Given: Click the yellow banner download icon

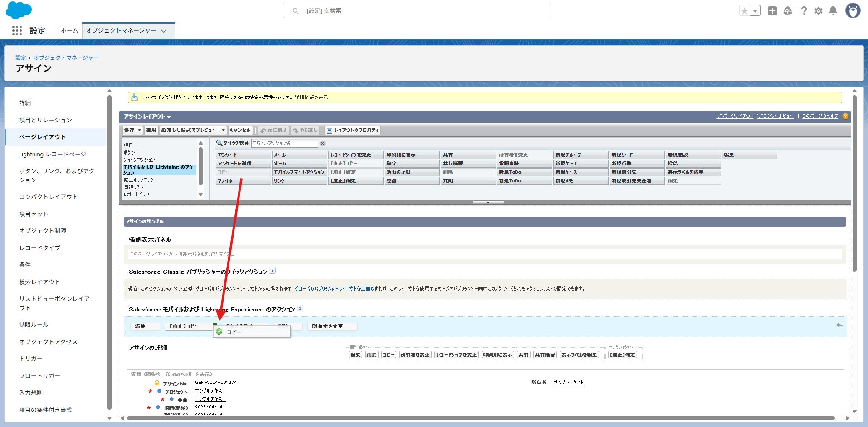Looking at the screenshot, I should click(x=134, y=97).
